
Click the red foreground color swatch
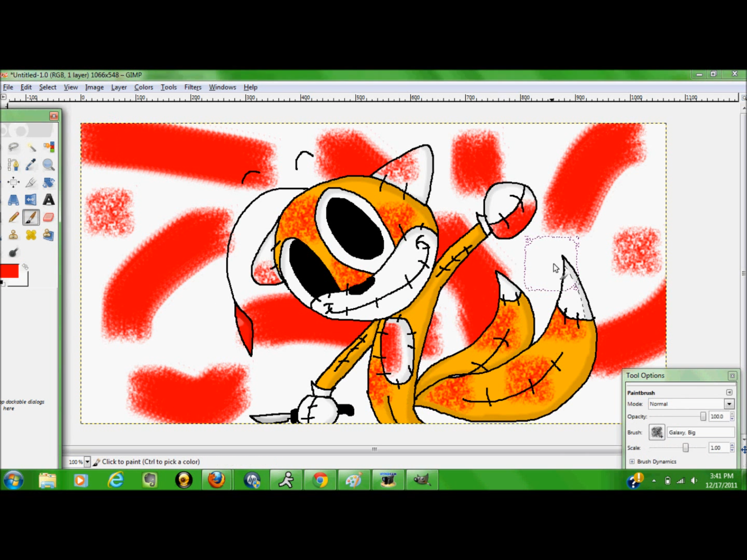coord(9,271)
